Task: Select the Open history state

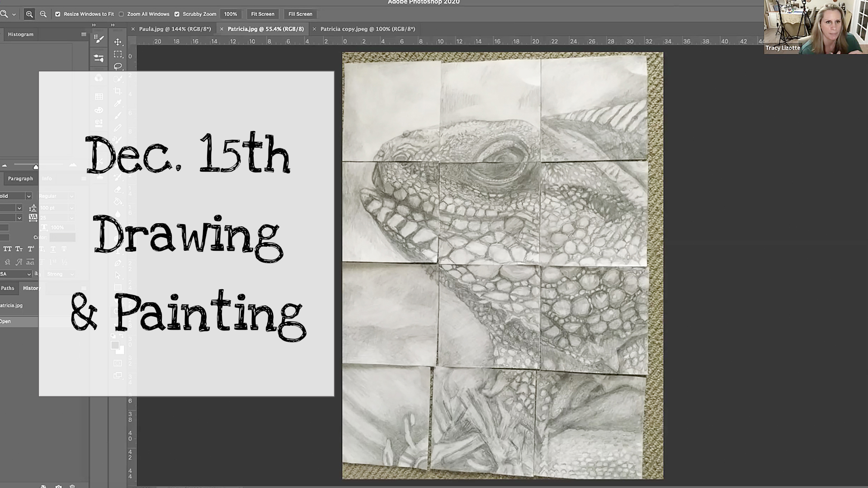Action: tap(19, 322)
